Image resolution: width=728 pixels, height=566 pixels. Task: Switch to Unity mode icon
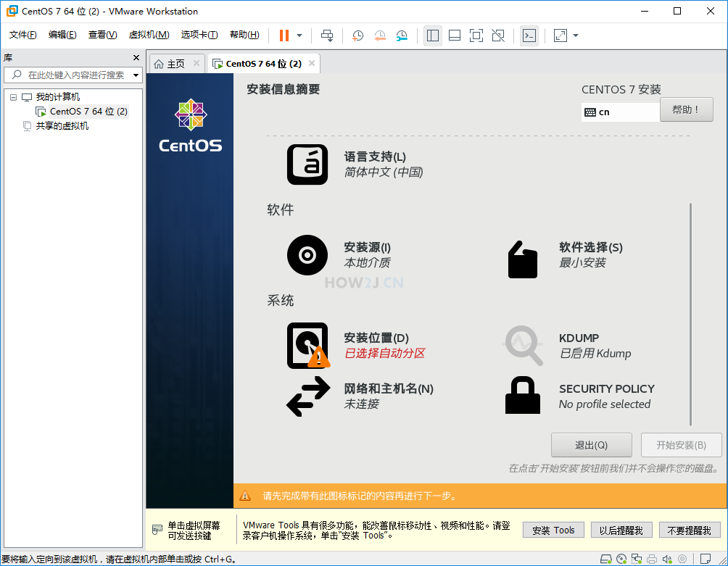[498, 36]
